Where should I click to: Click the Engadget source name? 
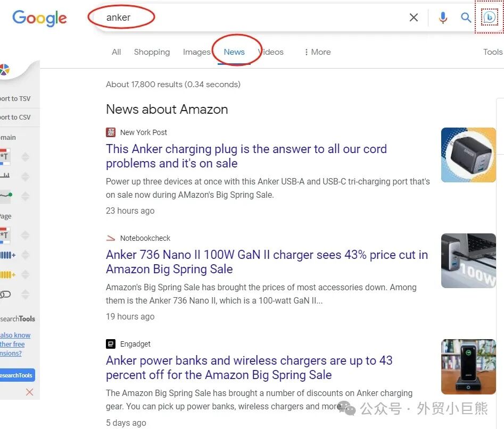coord(135,344)
